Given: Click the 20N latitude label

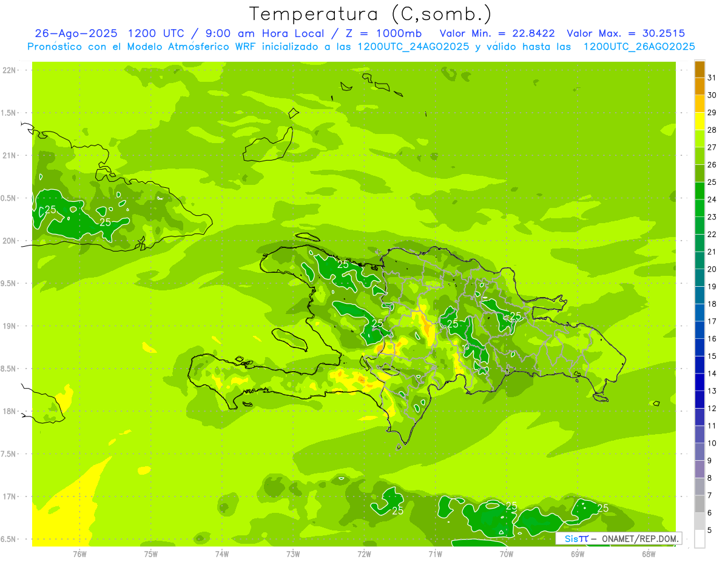Looking at the screenshot, I should pyautogui.click(x=10, y=241).
